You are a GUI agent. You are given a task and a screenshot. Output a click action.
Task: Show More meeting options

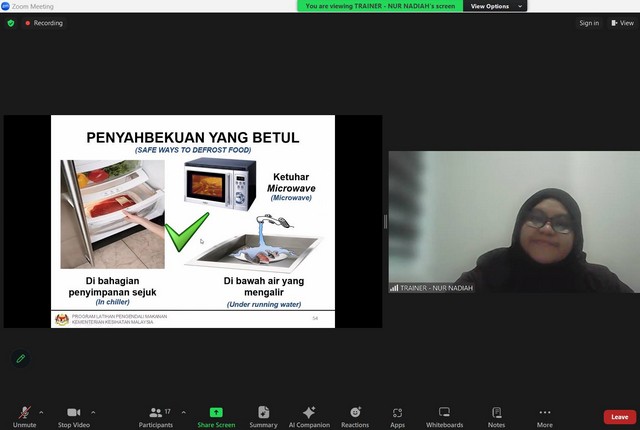click(x=545, y=414)
